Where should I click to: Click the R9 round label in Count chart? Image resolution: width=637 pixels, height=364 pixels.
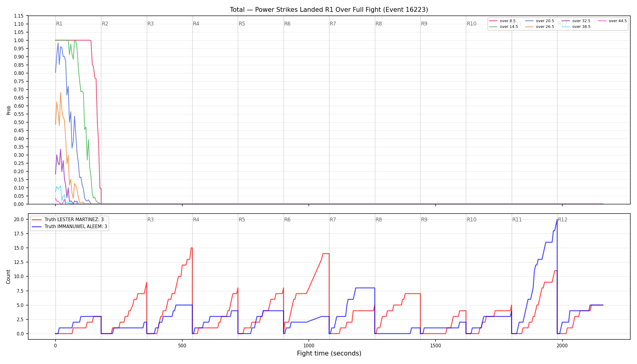click(x=424, y=220)
